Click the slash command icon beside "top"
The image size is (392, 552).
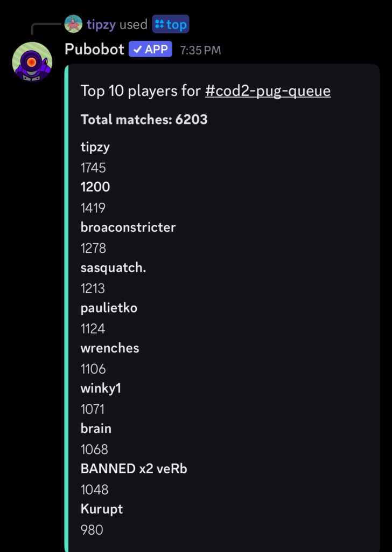(x=159, y=24)
